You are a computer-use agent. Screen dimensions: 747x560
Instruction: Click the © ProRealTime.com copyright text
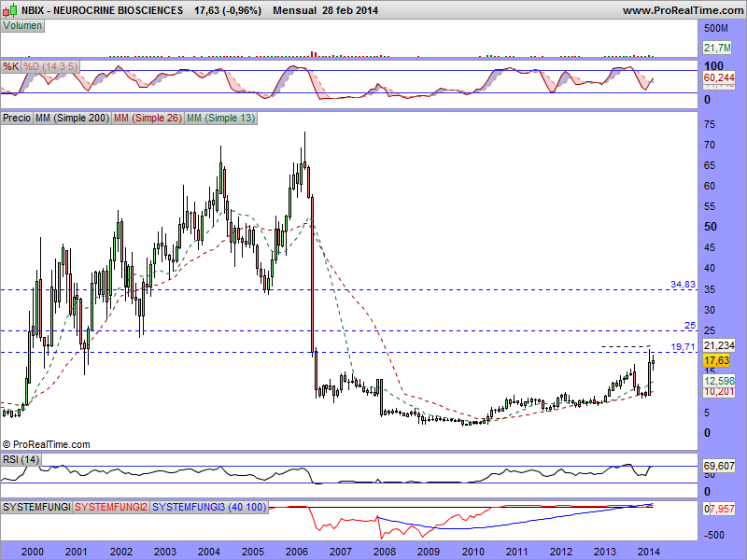point(46,444)
